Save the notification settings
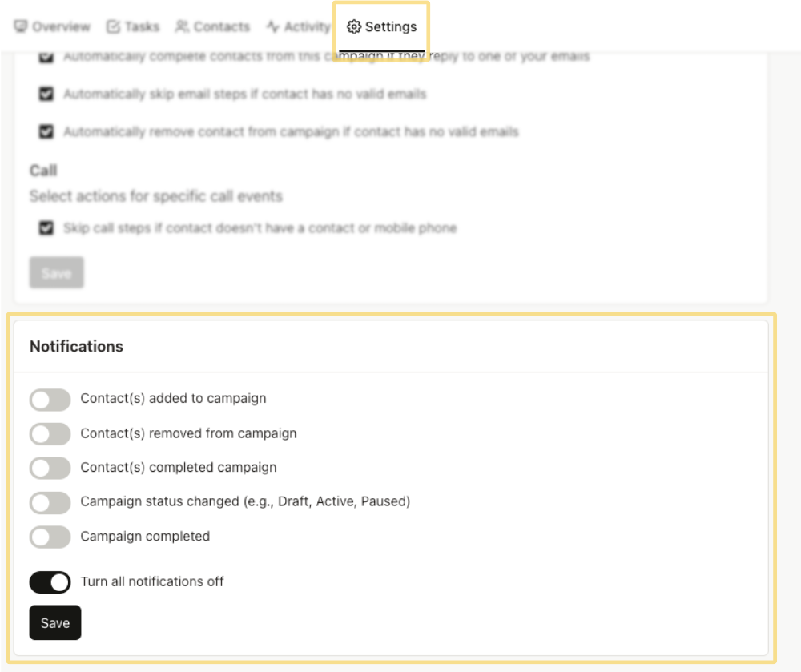Screen dimensions: 801x672 (54, 622)
